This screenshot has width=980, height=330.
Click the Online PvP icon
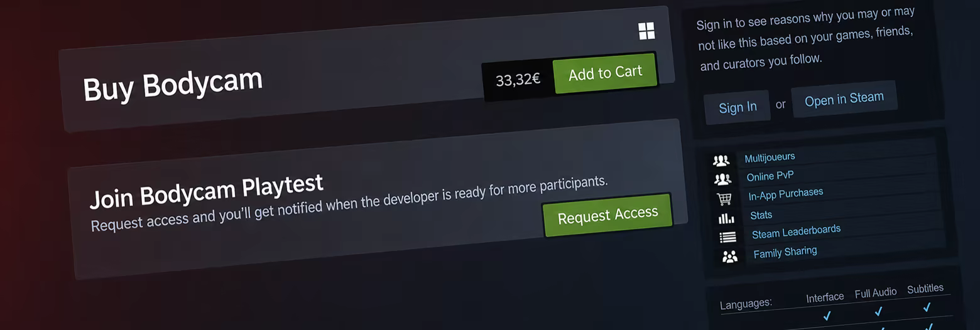point(723,179)
